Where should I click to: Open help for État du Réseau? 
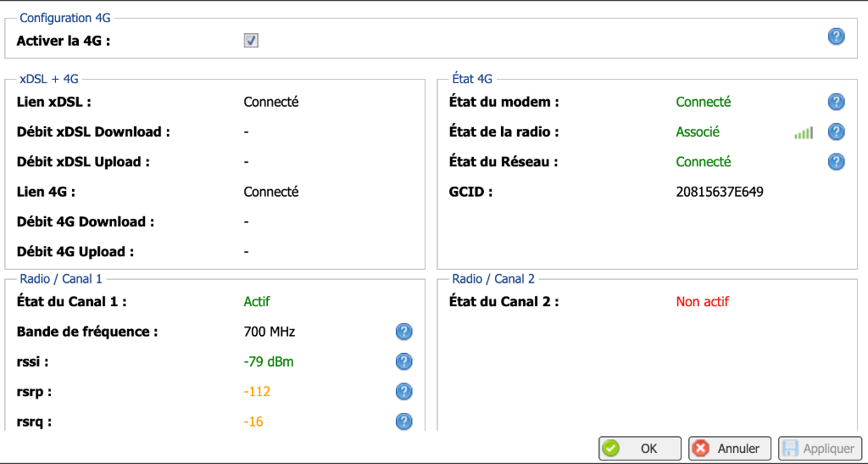point(836,161)
